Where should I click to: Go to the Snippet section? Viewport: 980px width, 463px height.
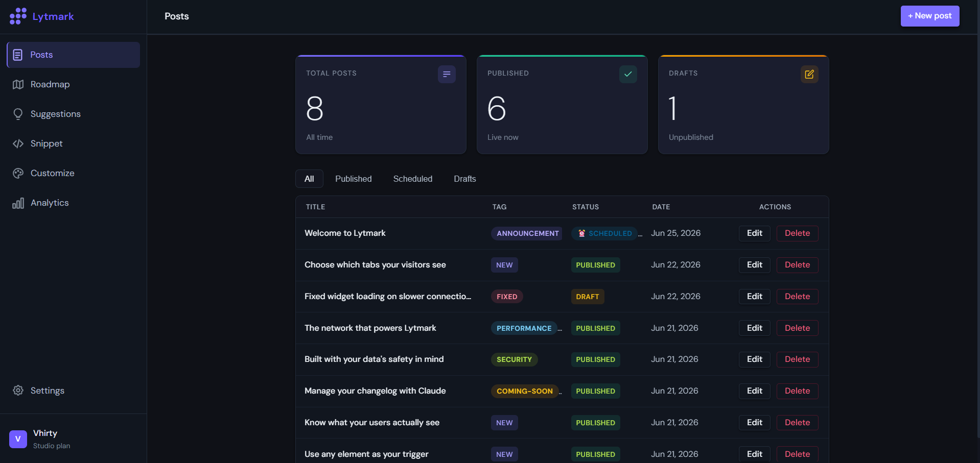coord(73,143)
